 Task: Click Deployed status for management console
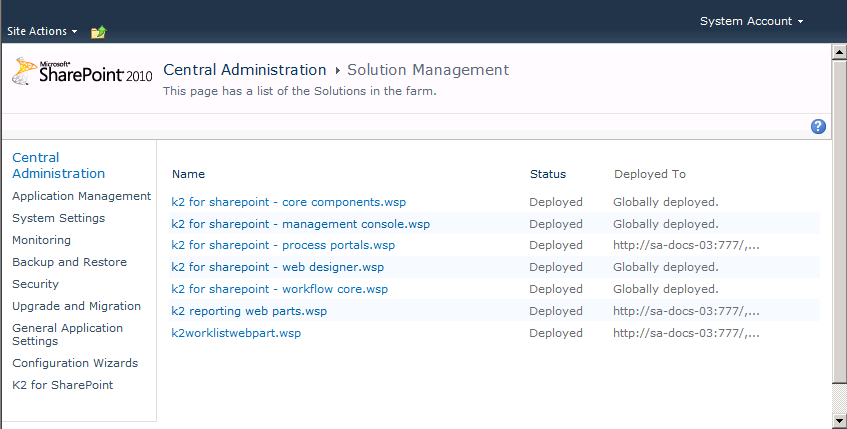click(x=556, y=224)
